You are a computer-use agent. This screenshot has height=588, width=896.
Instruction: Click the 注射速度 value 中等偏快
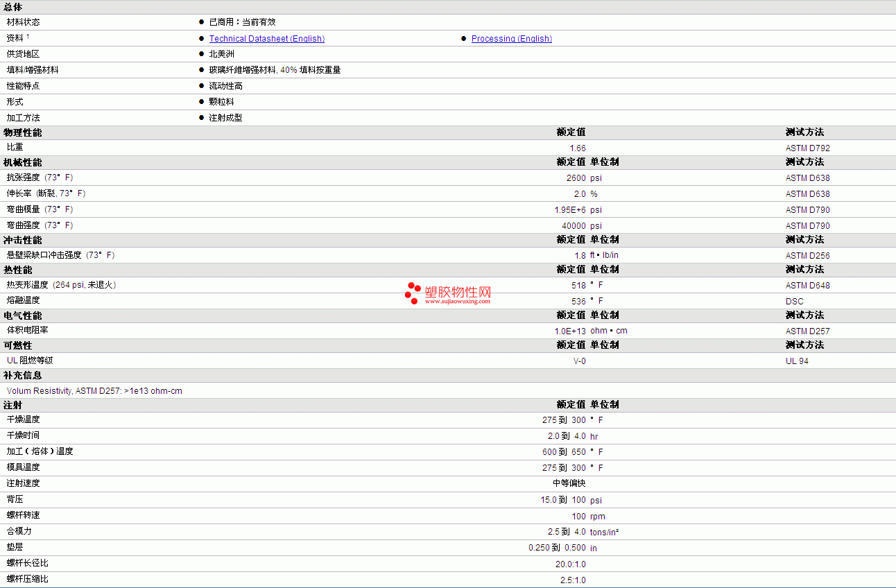coord(569,483)
